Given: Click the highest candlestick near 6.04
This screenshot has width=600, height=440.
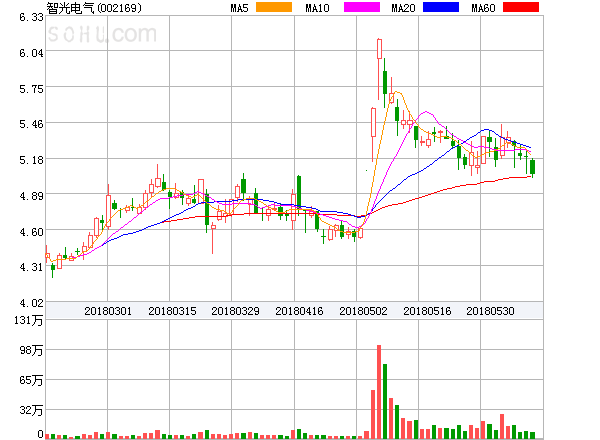Looking at the screenshot, I should (379, 49).
